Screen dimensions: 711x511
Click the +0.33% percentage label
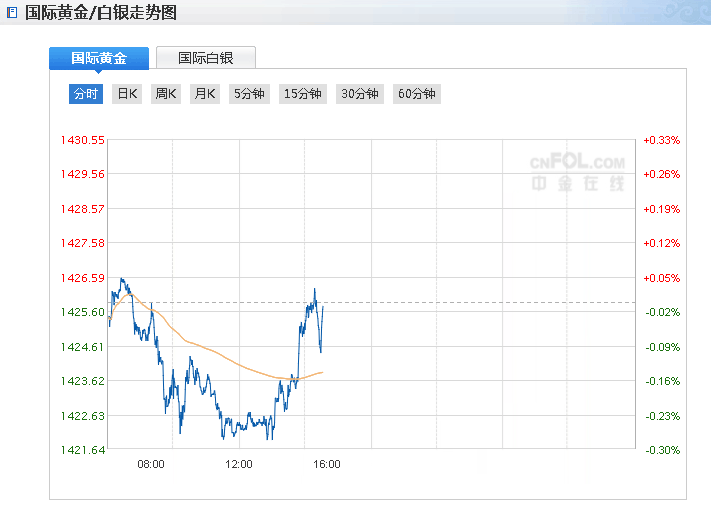pos(661,140)
